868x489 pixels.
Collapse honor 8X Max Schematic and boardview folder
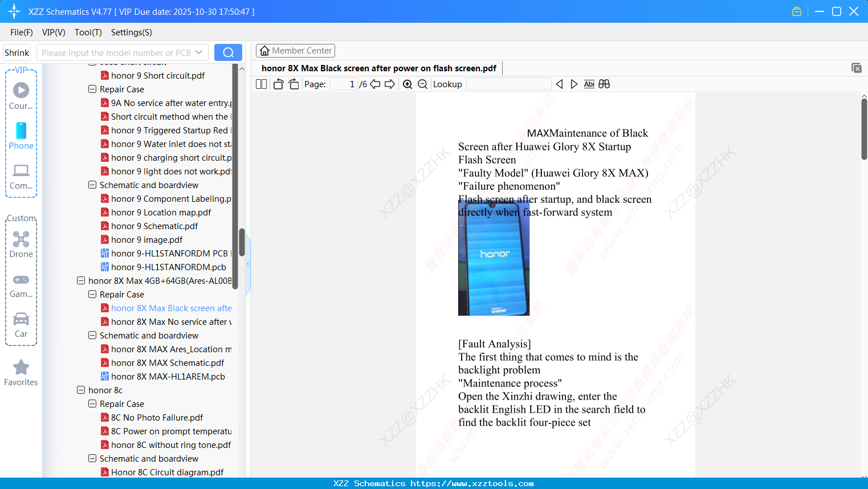92,335
